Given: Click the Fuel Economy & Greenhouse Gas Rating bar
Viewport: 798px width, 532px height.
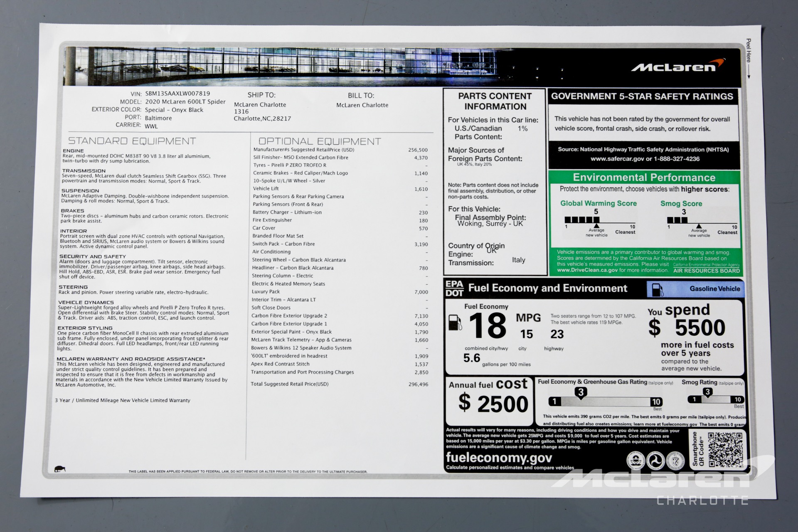Looking at the screenshot, I should coord(605,401).
